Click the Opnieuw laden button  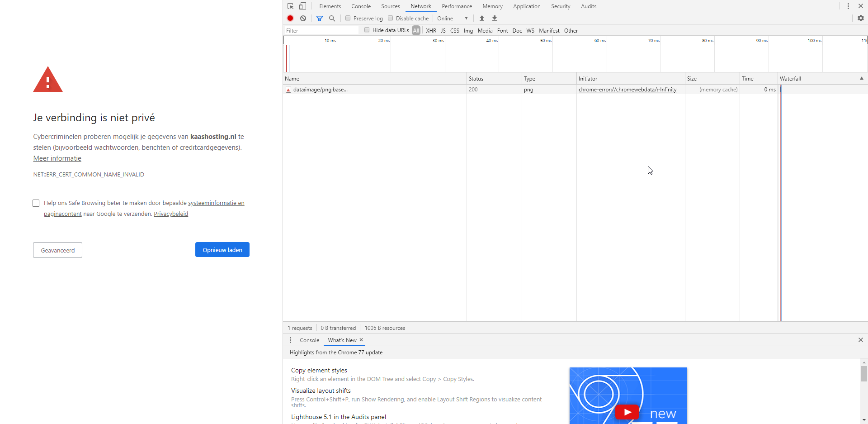(x=222, y=250)
